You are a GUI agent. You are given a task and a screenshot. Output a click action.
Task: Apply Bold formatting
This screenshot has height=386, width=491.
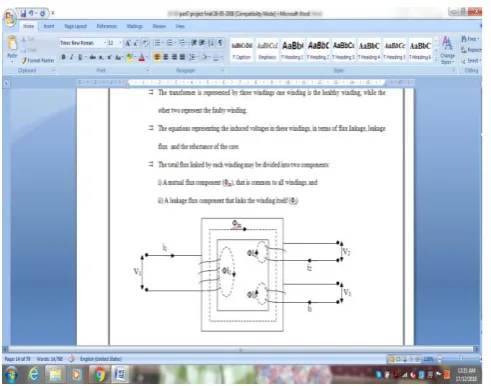tap(63, 57)
